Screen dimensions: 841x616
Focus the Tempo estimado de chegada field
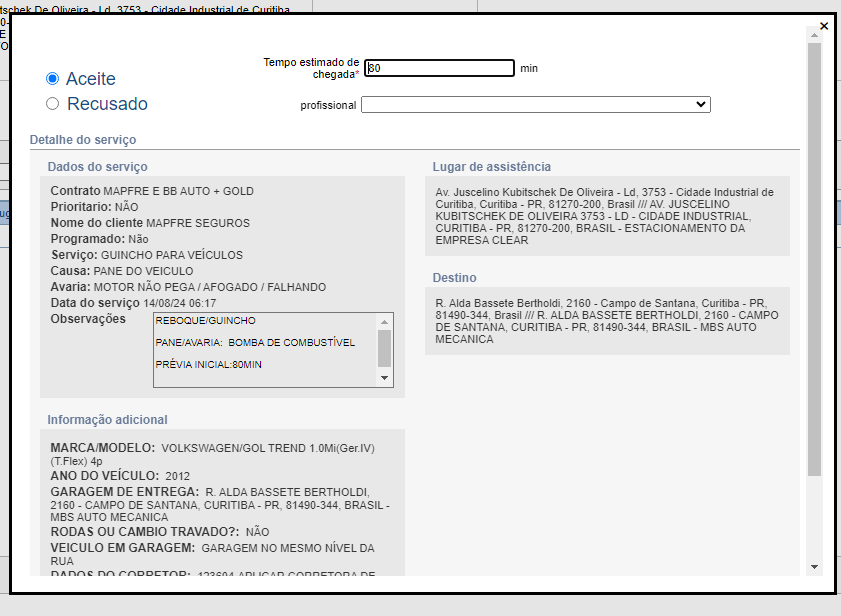439,68
